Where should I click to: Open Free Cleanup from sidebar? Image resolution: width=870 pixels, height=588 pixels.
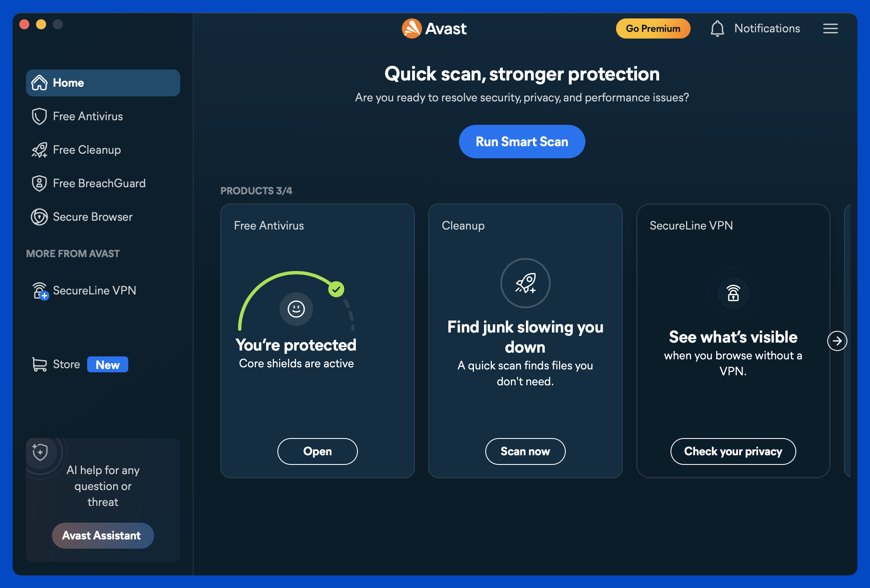[103, 150]
